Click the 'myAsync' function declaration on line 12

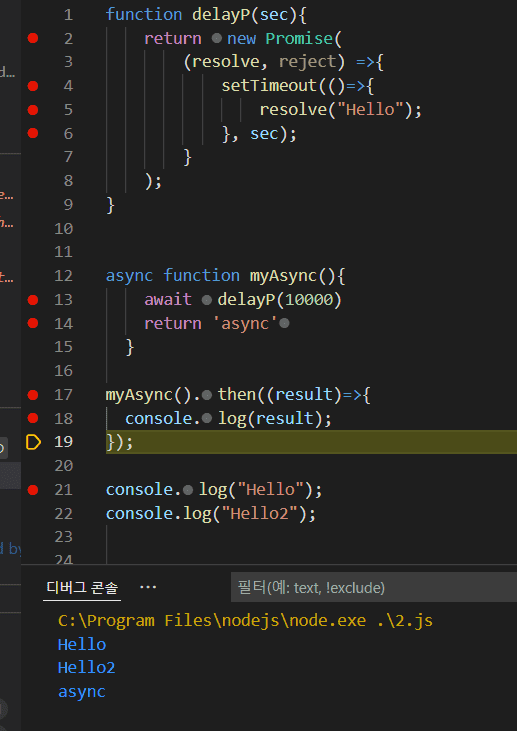(x=283, y=276)
